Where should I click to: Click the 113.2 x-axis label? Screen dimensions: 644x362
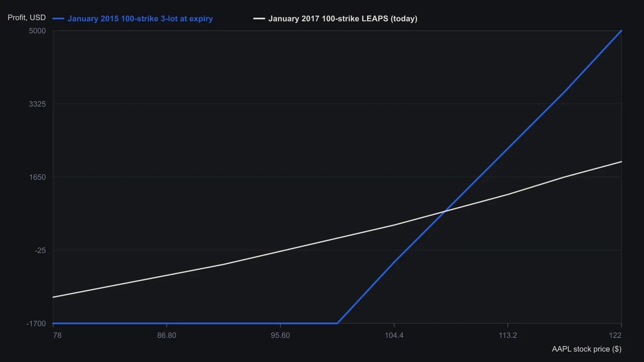click(x=508, y=335)
